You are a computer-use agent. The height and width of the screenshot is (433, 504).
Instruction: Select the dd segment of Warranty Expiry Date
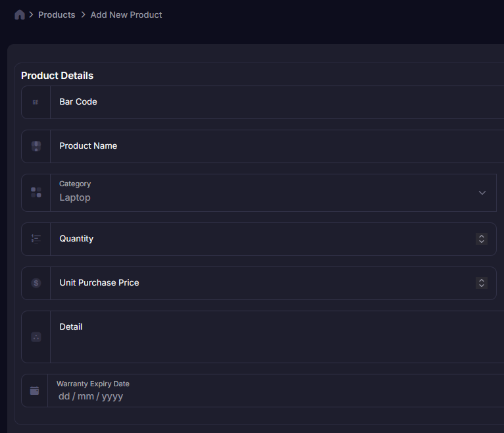tap(64, 396)
